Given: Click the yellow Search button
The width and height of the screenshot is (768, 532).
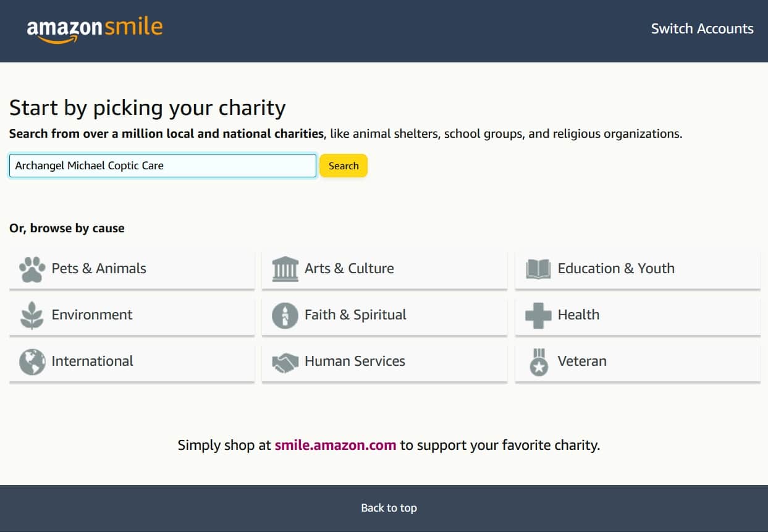Looking at the screenshot, I should pyautogui.click(x=344, y=166).
